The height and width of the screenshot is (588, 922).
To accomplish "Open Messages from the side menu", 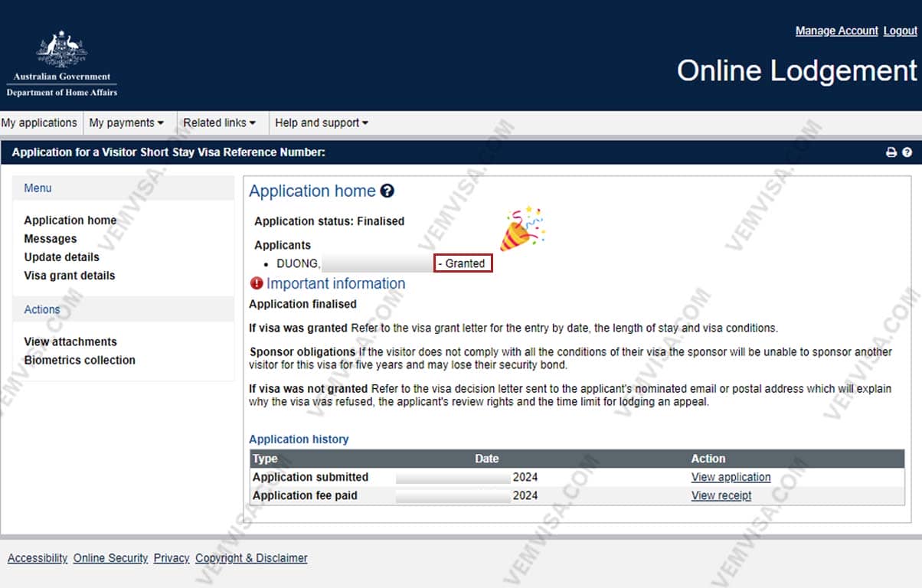I will [x=51, y=239].
